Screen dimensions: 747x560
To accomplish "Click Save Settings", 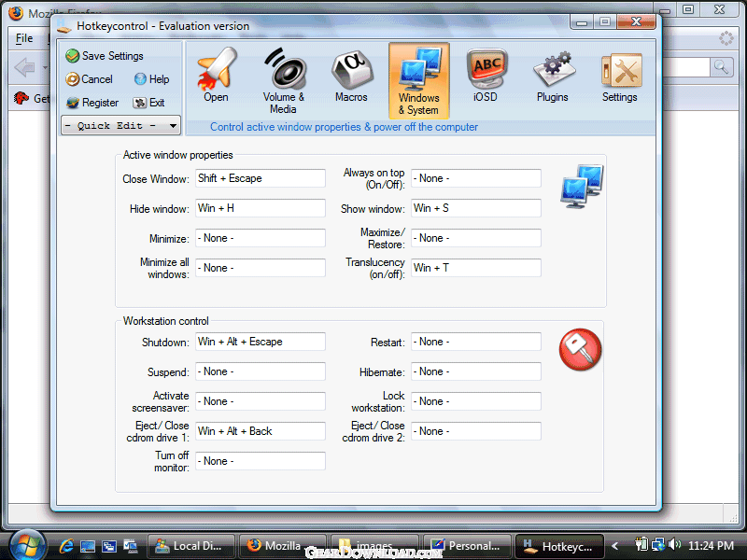I will 105,56.
